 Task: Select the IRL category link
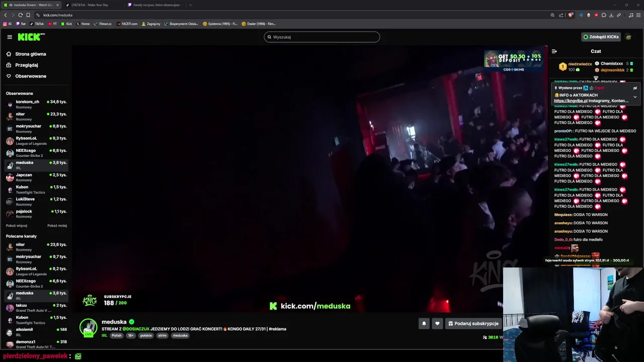point(104,335)
